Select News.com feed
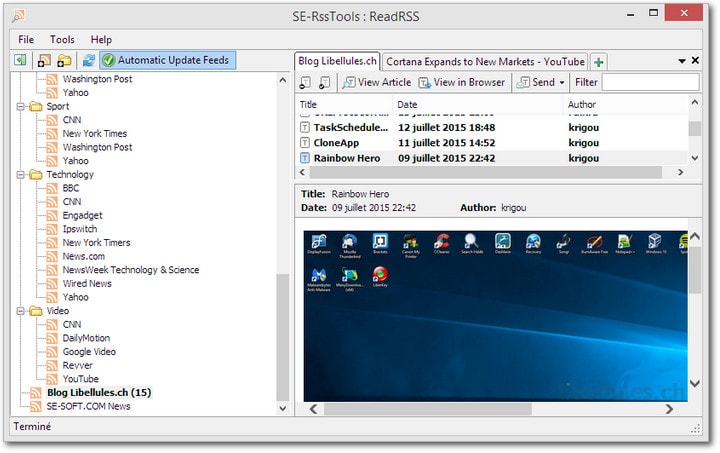This screenshot has height=453, width=720. coord(84,256)
